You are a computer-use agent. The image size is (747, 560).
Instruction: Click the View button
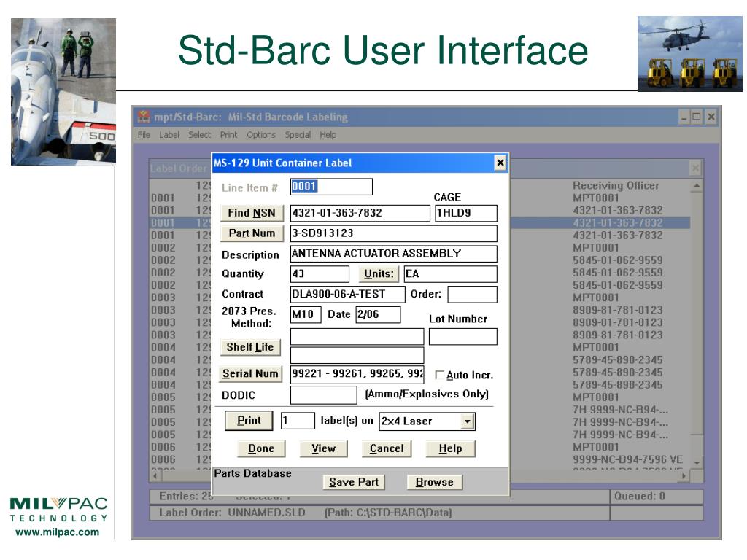click(x=323, y=448)
